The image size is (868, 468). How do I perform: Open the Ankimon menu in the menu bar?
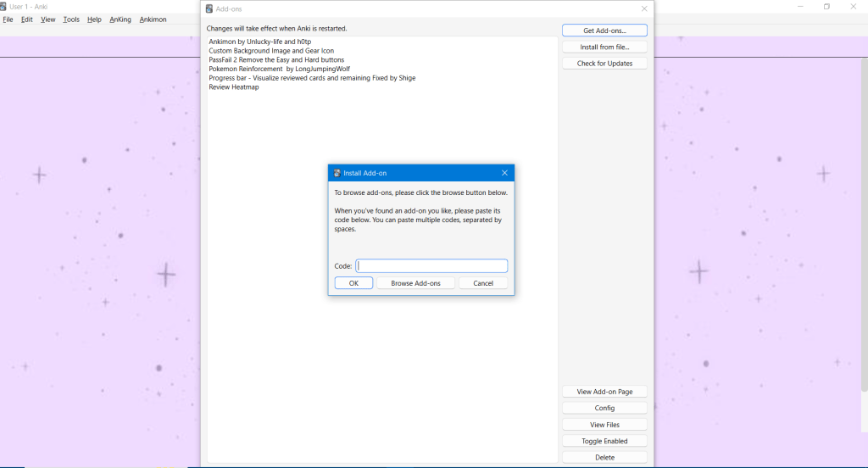pyautogui.click(x=153, y=19)
